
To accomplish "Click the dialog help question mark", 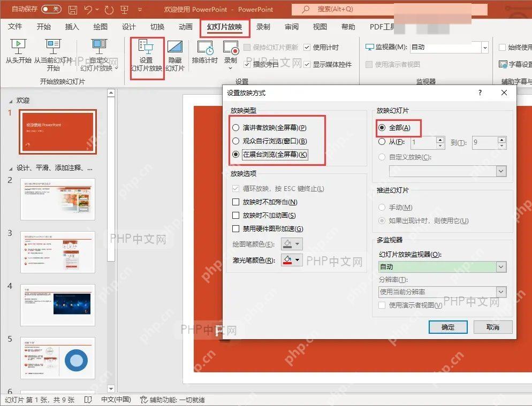I will click(x=480, y=93).
